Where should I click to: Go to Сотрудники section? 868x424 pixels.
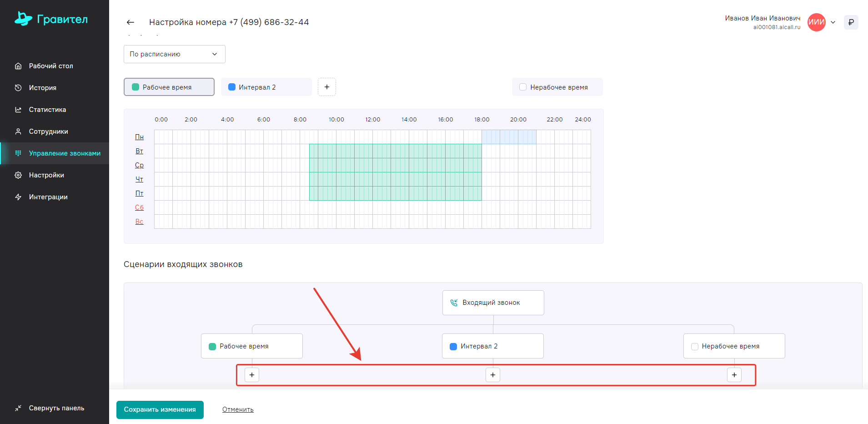coord(48,131)
